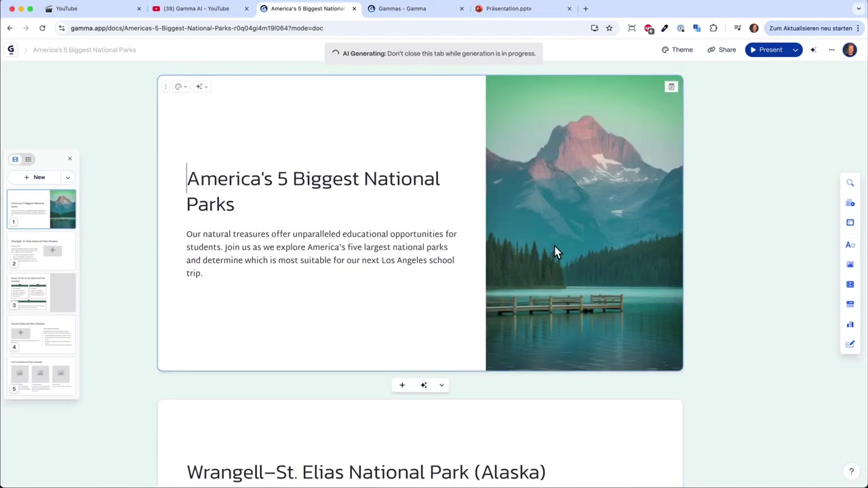
Task: Click the AI edit sparkle icon on card
Action: pos(201,87)
